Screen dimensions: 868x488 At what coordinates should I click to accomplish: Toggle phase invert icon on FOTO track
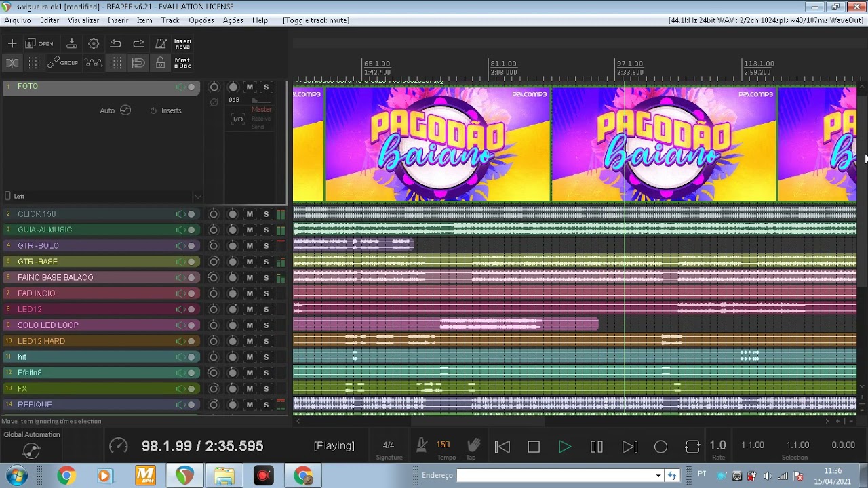214,102
